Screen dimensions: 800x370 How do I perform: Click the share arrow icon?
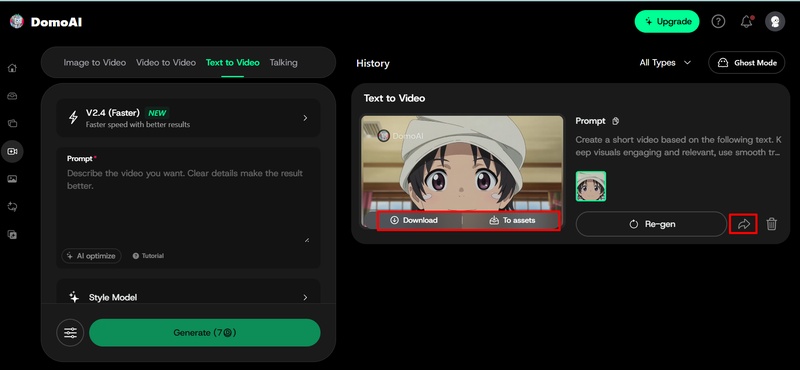[744, 224]
